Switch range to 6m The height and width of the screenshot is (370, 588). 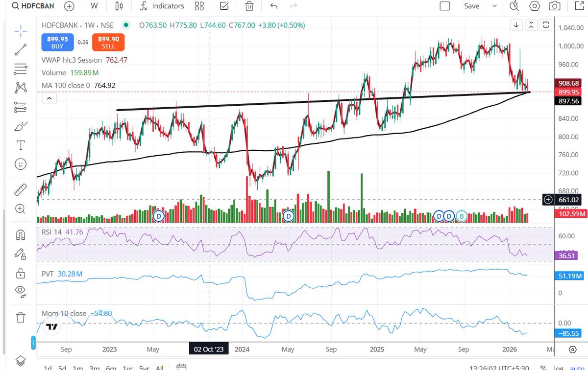click(x=111, y=368)
